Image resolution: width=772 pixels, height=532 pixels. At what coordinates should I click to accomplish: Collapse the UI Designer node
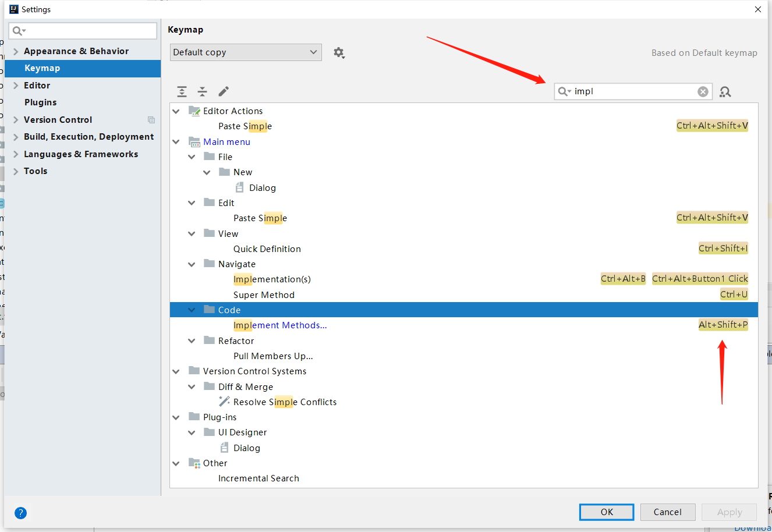tap(192, 432)
